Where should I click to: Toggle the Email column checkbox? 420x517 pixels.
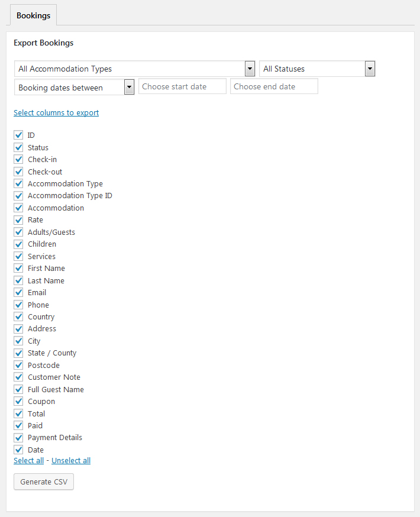[18, 292]
